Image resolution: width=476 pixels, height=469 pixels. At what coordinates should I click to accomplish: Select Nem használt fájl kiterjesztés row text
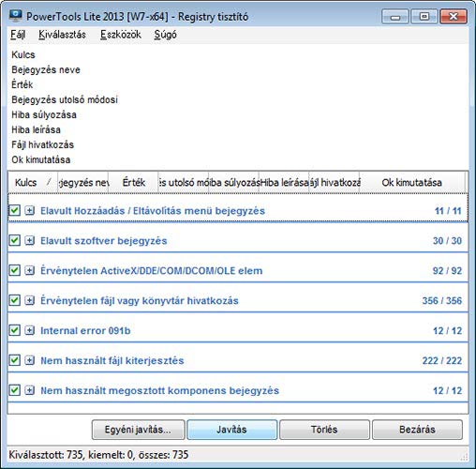(x=112, y=361)
